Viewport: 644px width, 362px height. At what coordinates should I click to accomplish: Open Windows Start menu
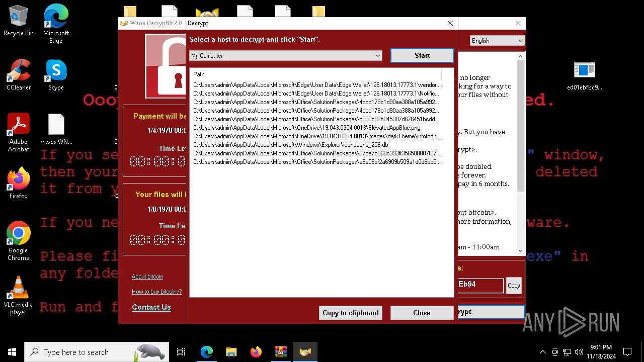pos(12,352)
